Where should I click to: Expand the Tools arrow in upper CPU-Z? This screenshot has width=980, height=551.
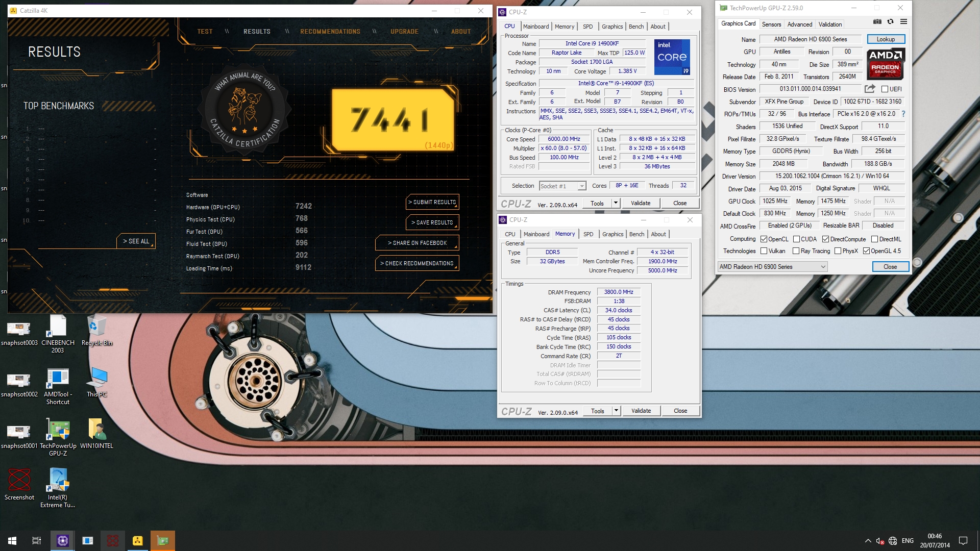point(616,203)
